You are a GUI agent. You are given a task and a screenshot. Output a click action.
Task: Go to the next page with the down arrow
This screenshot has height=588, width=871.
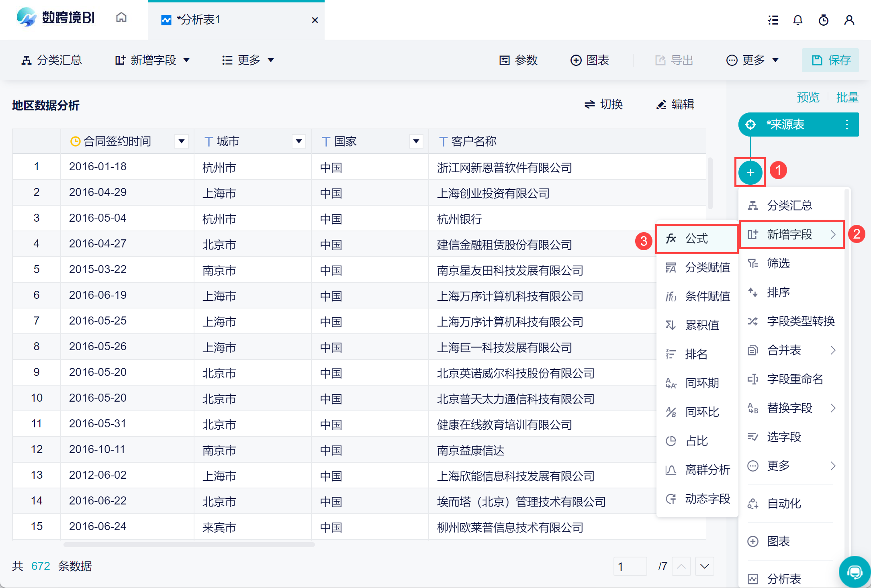(704, 566)
